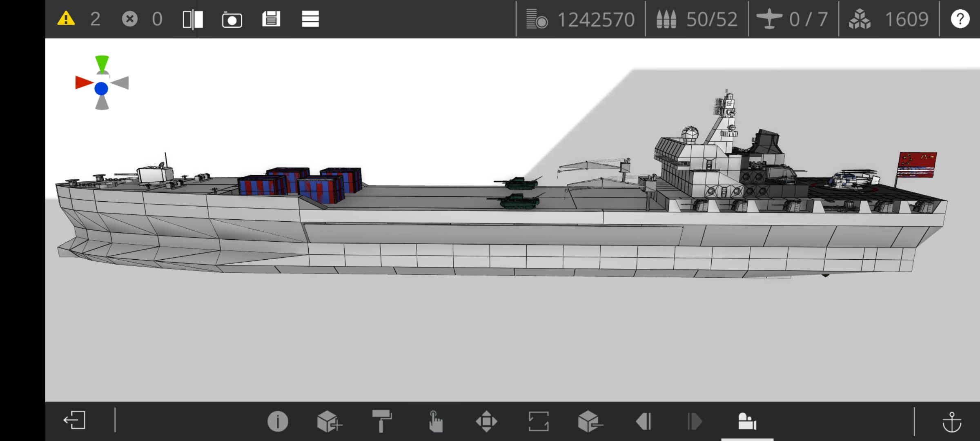This screenshot has height=441, width=980.
Task: Redo the action with the right arrow
Action: click(695, 421)
